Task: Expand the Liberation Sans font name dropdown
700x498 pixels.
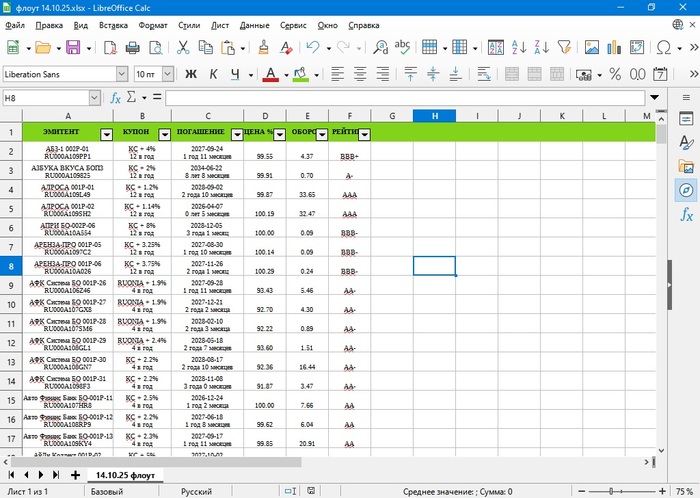Action: point(122,74)
